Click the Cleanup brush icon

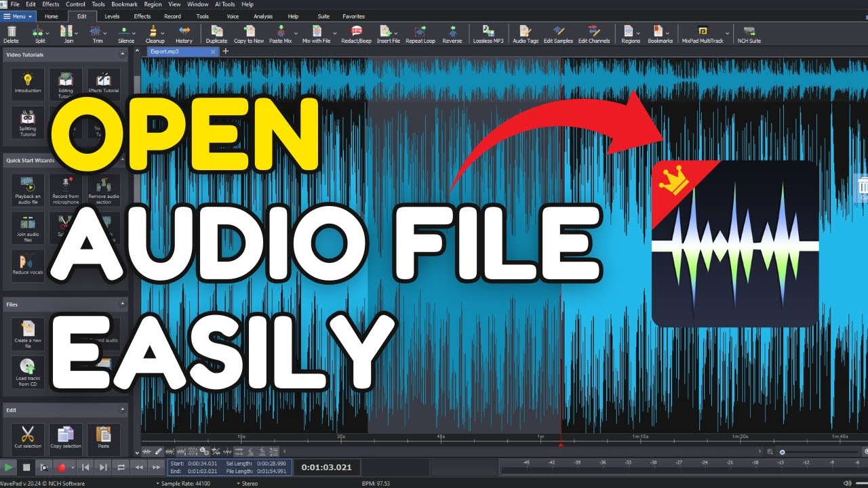coord(154,31)
